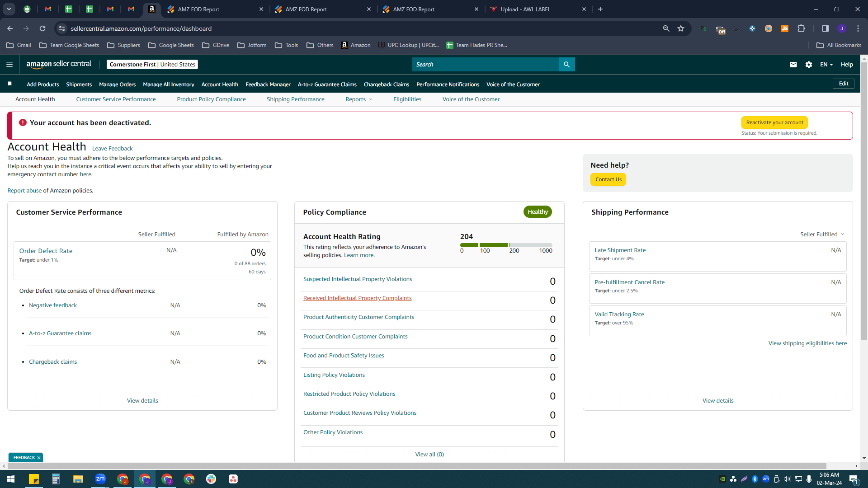
Task: Open the Team Google Sheets bookmark folder
Action: coord(69,45)
